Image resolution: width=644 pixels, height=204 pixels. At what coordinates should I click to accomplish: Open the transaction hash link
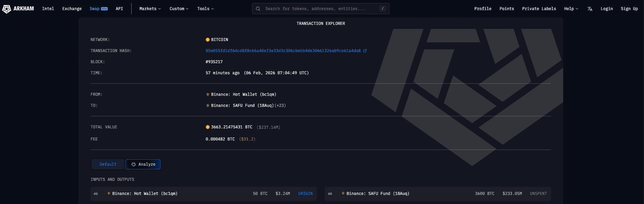tap(283, 51)
